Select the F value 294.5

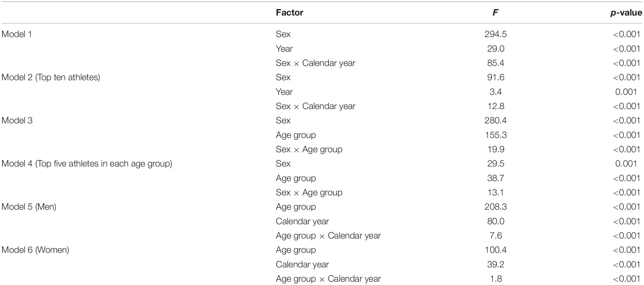click(496, 34)
